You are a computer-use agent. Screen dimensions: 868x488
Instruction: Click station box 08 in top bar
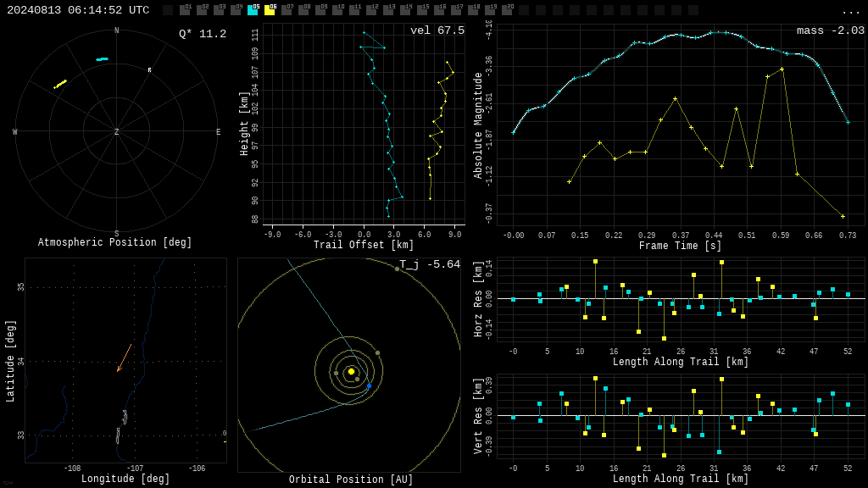pyautogui.click(x=304, y=10)
